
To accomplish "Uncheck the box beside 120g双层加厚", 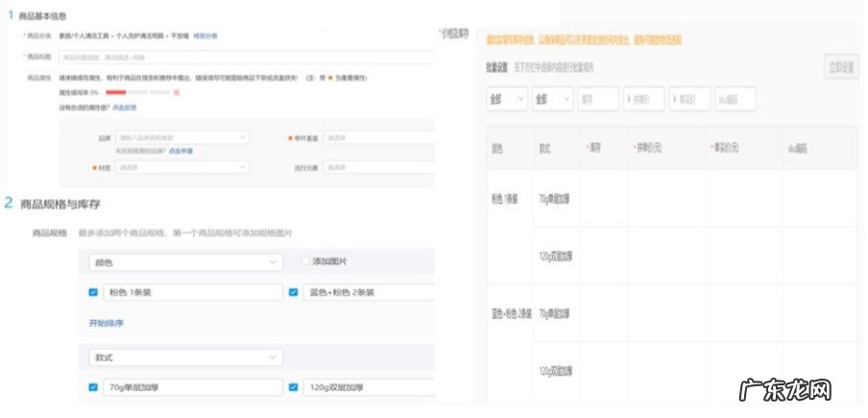I will click(294, 387).
